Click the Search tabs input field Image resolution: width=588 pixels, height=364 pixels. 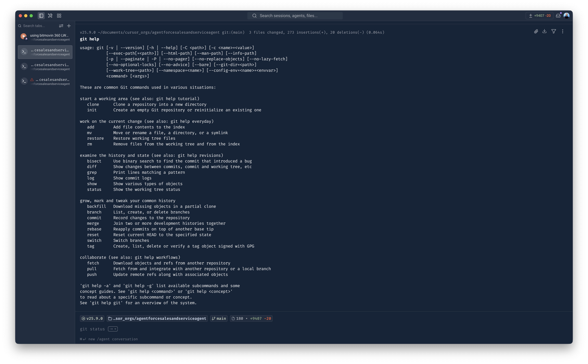pyautogui.click(x=39, y=26)
